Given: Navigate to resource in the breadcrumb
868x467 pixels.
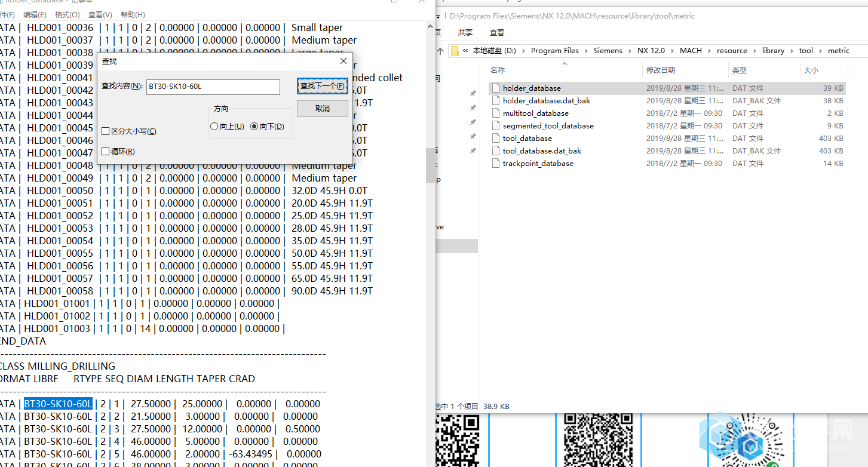Looking at the screenshot, I should click(732, 51).
